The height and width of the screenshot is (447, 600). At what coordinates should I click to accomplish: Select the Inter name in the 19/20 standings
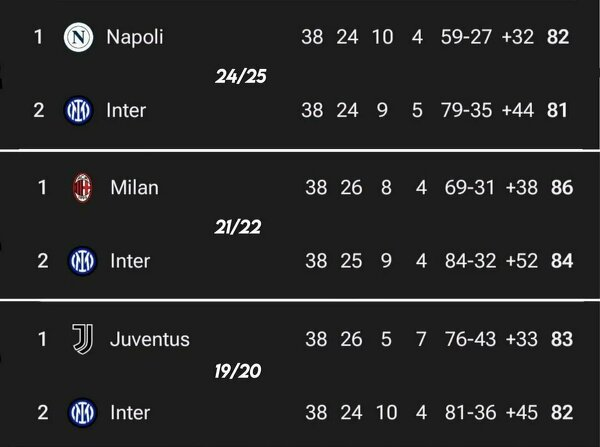click(x=130, y=412)
